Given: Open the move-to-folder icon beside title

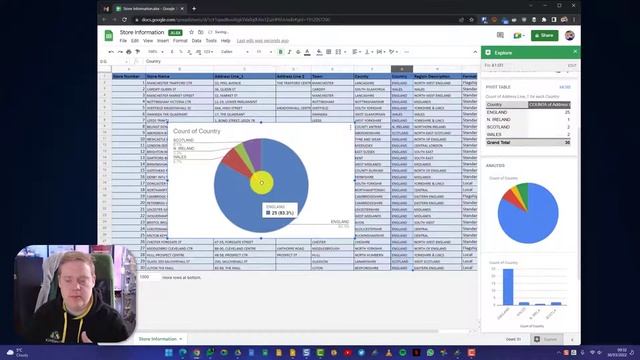Looking at the screenshot, I should click(x=200, y=32).
